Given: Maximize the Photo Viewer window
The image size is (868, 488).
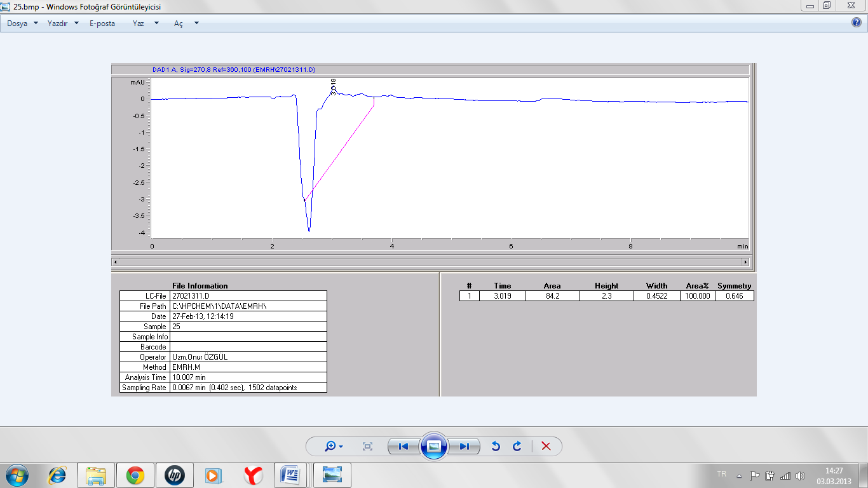Looking at the screenshot, I should click(827, 5).
